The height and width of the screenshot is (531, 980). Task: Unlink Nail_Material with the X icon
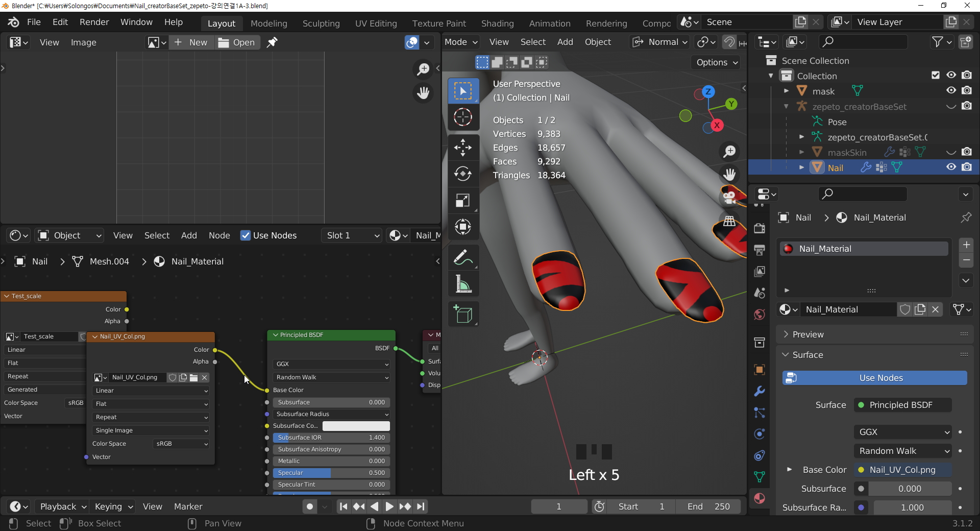[935, 309]
